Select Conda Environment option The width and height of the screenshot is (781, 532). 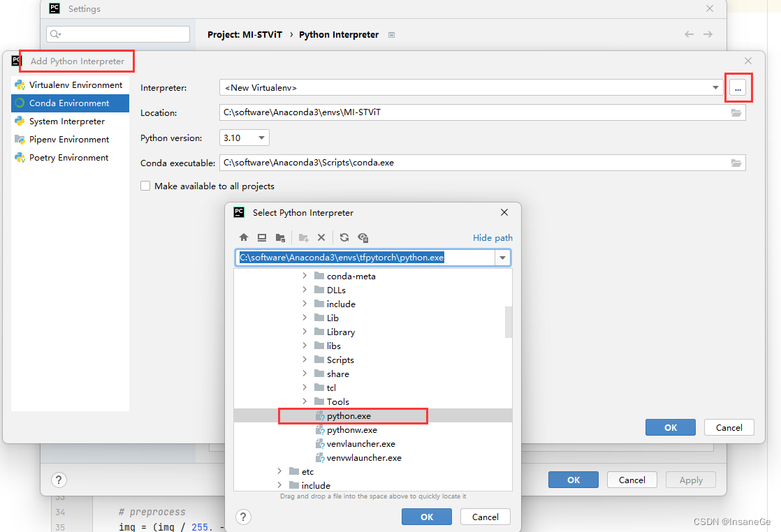click(70, 103)
